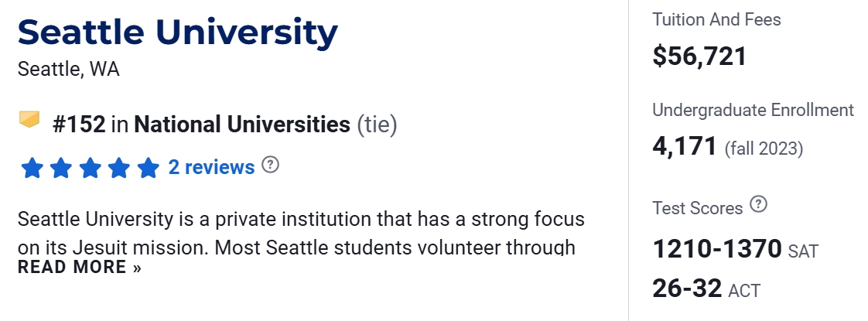The height and width of the screenshot is (321, 868).
Task: Click the 4,171 enrollment figure
Action: (685, 146)
